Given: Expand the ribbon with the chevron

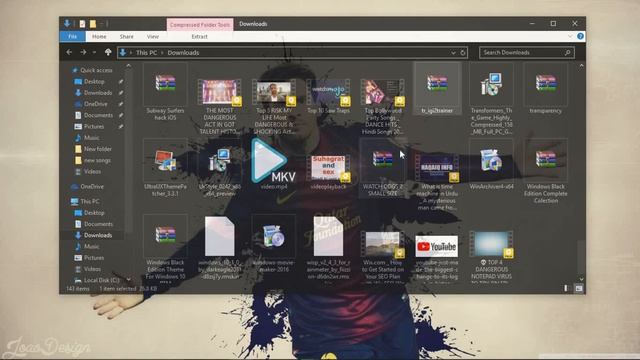Looking at the screenshot, I should point(570,36).
